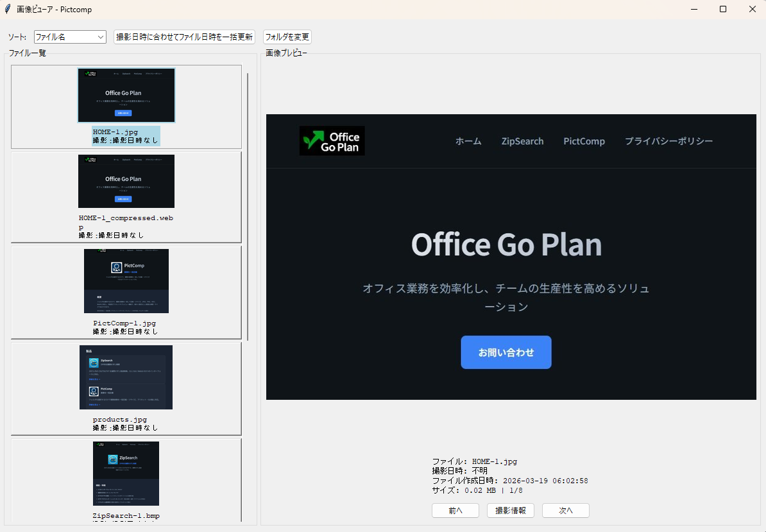Click the 撮影日時: 不明 info line

click(x=460, y=471)
